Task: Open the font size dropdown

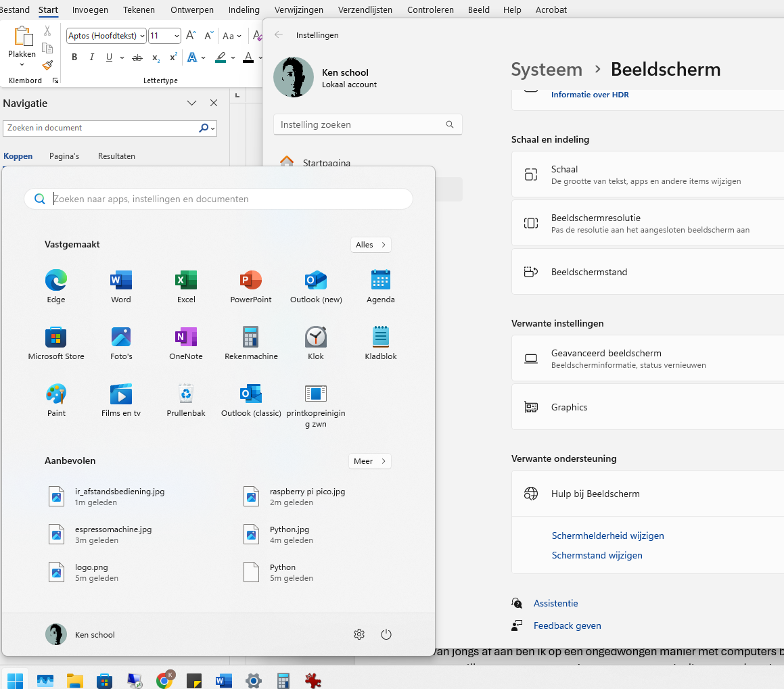Action: pos(177,36)
